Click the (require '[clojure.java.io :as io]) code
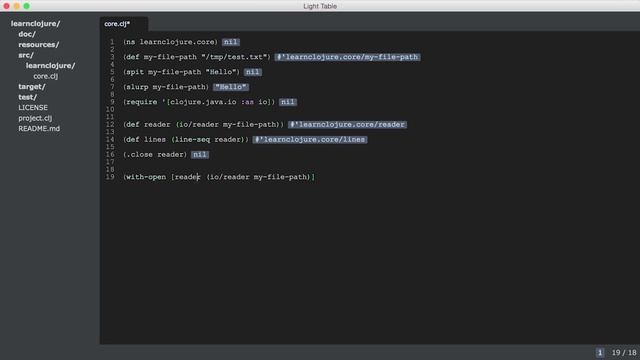The height and width of the screenshot is (360, 640). [199, 102]
